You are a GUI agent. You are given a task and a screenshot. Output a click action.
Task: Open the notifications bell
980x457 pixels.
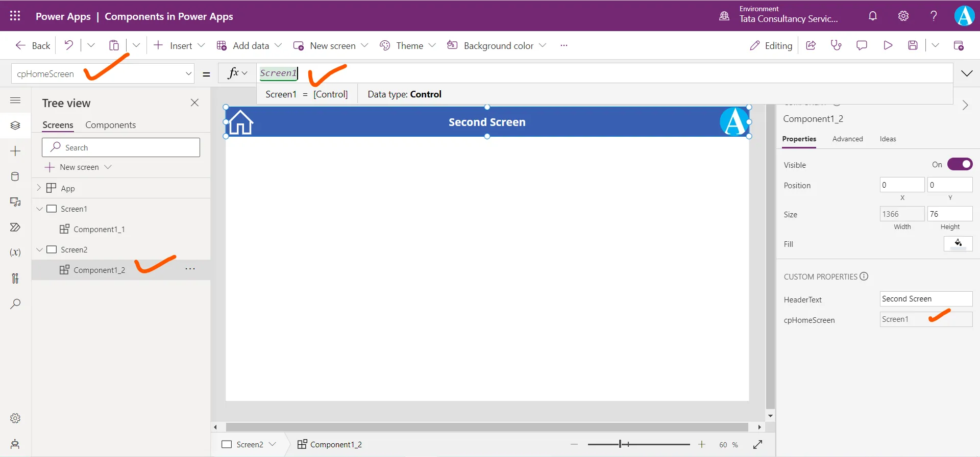pos(873,16)
